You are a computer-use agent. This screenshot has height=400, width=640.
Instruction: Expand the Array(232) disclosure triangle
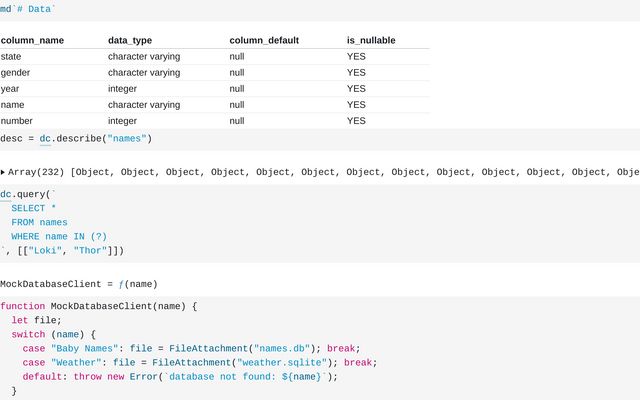(x=4, y=172)
